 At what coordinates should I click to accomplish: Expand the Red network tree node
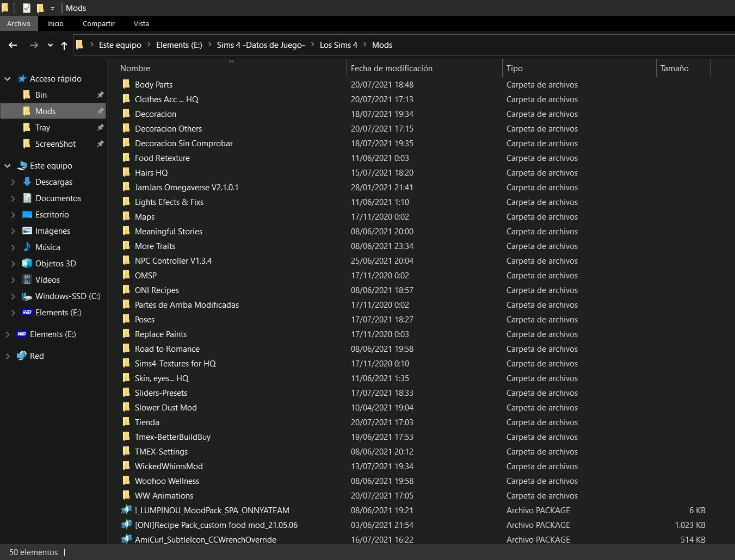pyautogui.click(x=8, y=356)
